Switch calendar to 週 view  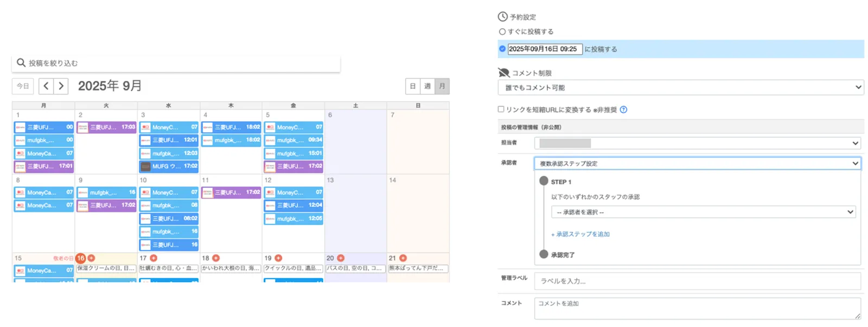coord(427,86)
